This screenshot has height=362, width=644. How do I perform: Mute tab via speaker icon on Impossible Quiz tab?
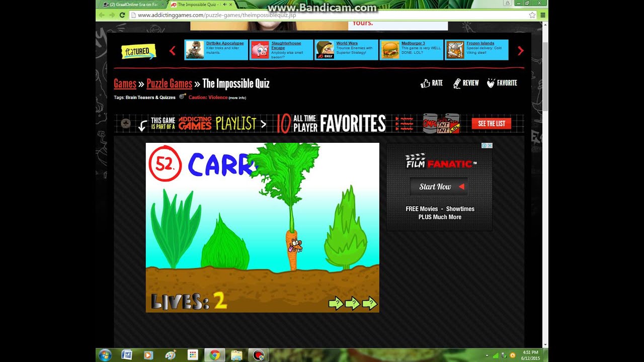pyautogui.click(x=225, y=5)
